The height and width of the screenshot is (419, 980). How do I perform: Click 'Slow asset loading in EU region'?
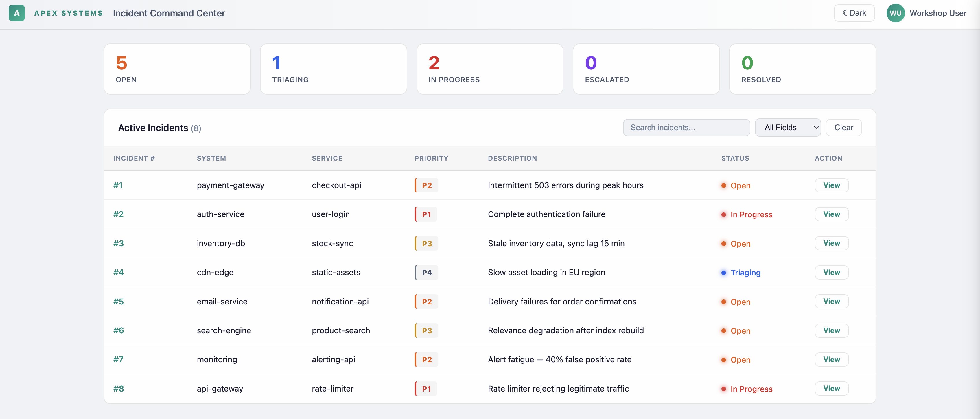pyautogui.click(x=546, y=273)
